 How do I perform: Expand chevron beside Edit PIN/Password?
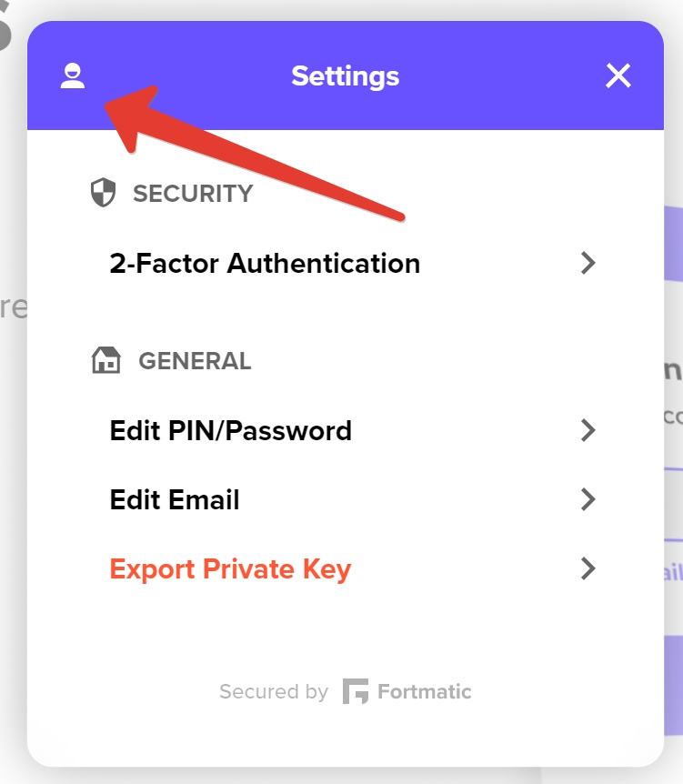pos(588,430)
